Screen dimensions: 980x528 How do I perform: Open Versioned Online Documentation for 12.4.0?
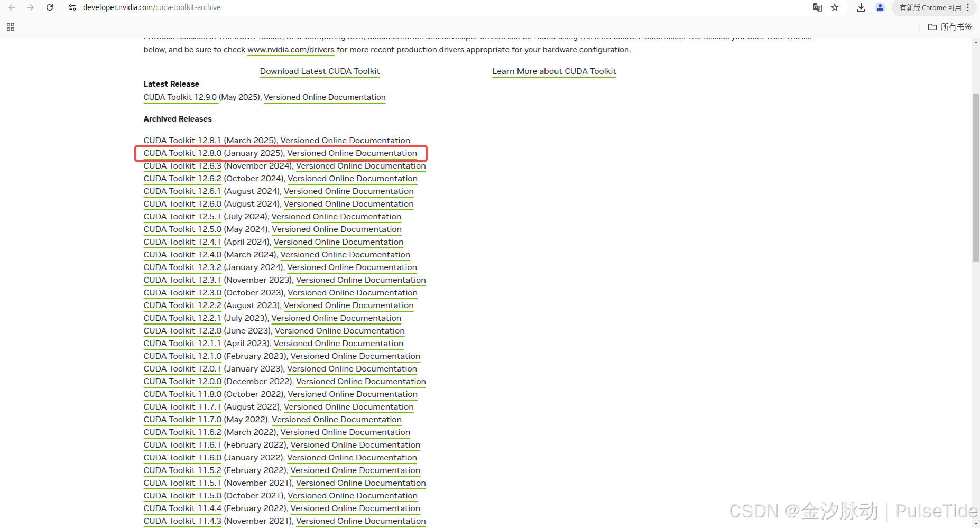pos(345,255)
